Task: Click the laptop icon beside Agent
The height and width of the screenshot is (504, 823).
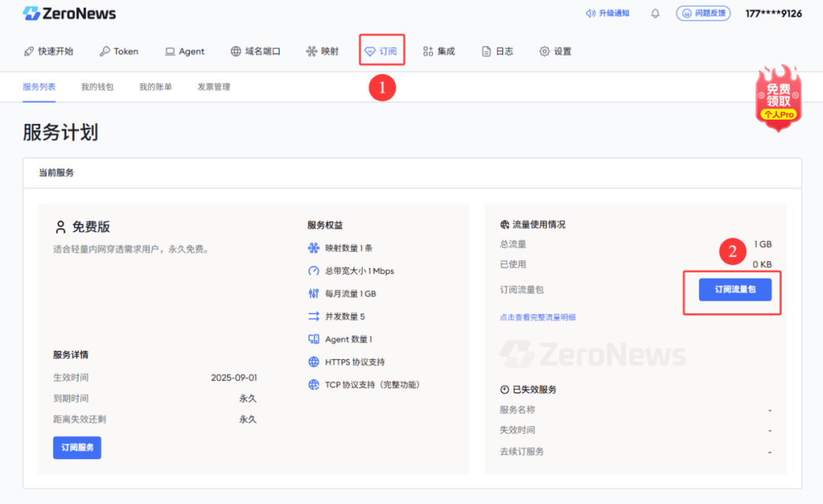Action: 170,52
